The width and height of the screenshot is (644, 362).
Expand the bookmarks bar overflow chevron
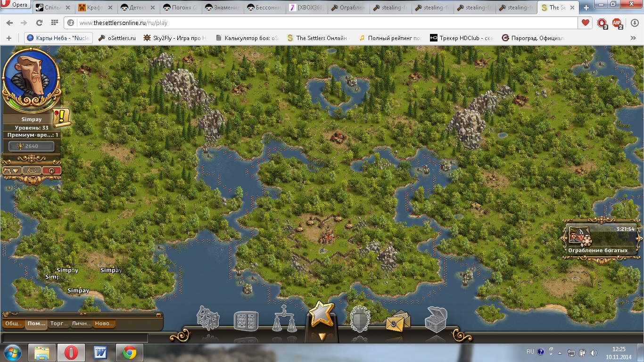point(633,38)
